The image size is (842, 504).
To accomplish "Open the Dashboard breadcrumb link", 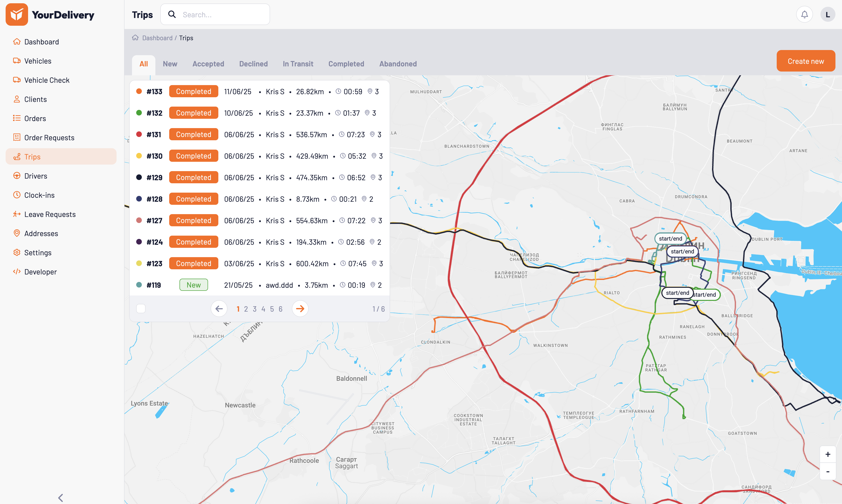I will click(157, 38).
